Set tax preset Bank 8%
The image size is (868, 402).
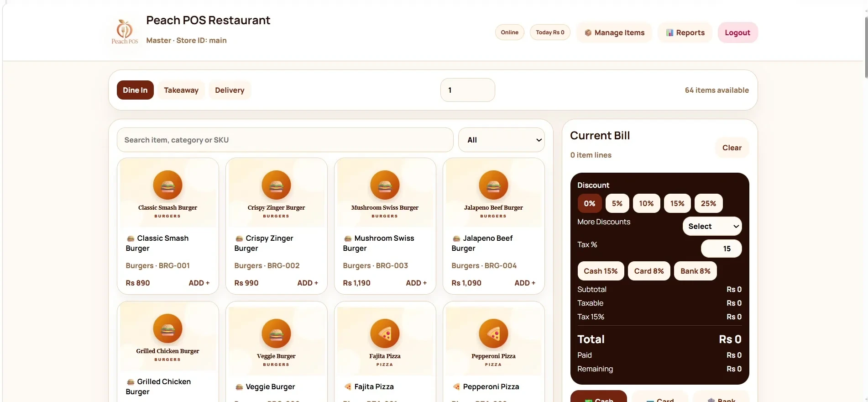(695, 271)
